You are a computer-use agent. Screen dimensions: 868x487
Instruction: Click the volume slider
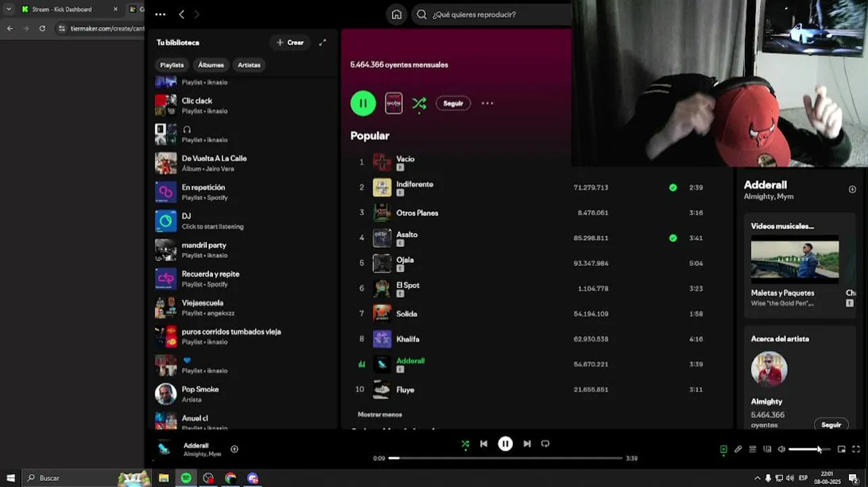tap(809, 449)
